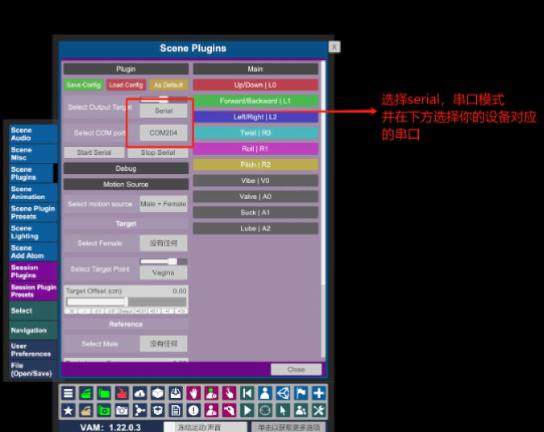Expand the Pitch | R2 section
The width and height of the screenshot is (544, 432).
pos(255,164)
